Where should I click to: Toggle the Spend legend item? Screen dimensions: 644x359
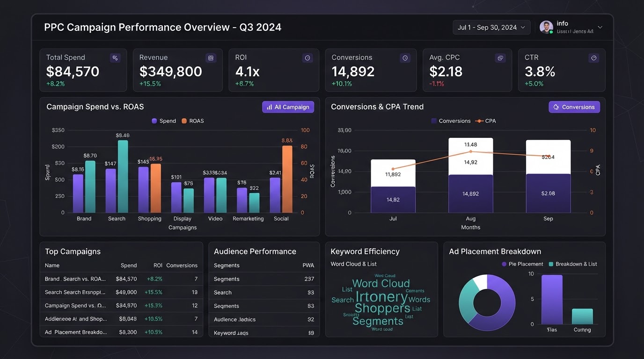click(x=164, y=121)
